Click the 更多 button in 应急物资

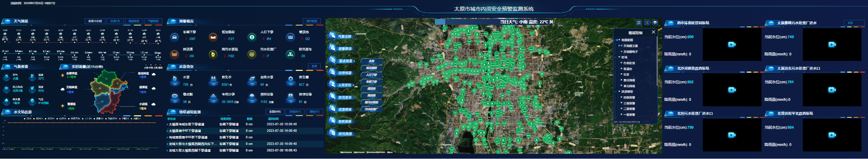(314, 66)
